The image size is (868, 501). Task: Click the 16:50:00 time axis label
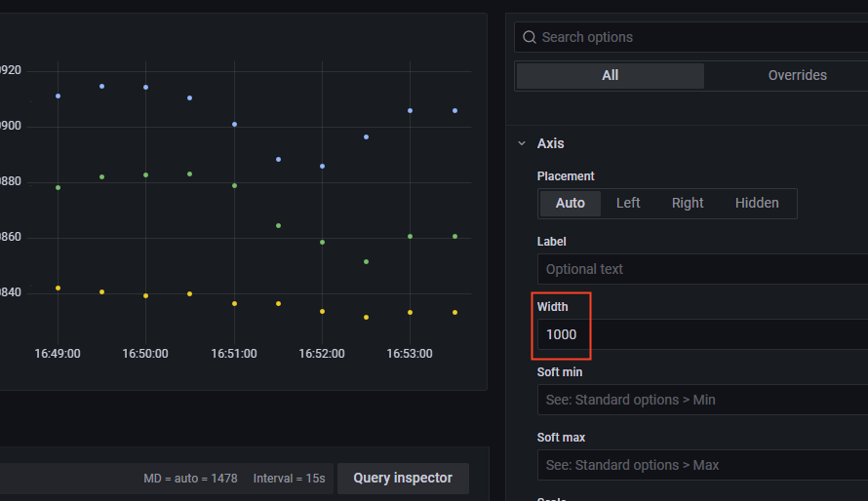[x=145, y=354]
